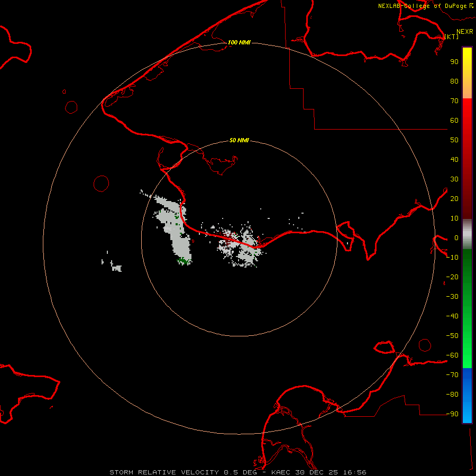Screen dimensions: 476x476
Task: Click the 60 value on velocity scale
Action: tap(454, 120)
